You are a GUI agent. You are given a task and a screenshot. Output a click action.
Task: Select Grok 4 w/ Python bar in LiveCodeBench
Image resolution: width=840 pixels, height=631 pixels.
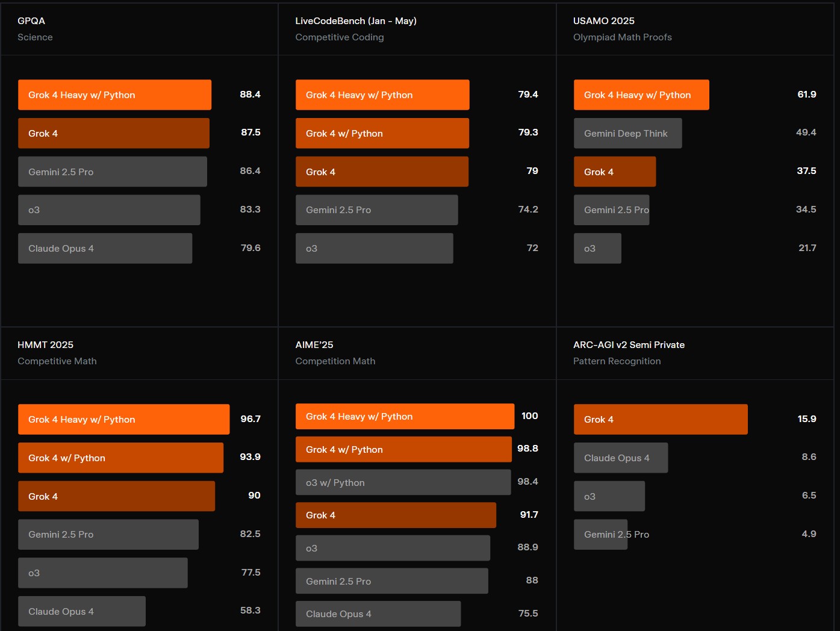pyautogui.click(x=382, y=133)
